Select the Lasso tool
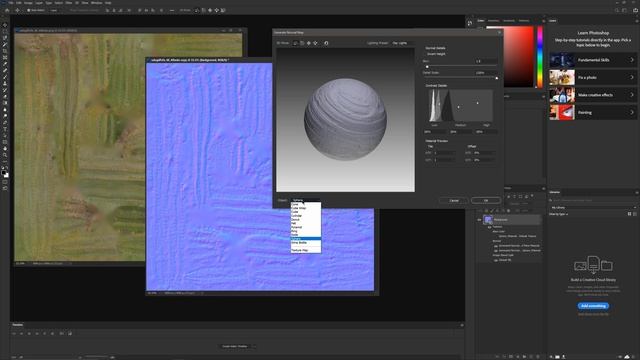The image size is (640, 360). [x=5, y=38]
